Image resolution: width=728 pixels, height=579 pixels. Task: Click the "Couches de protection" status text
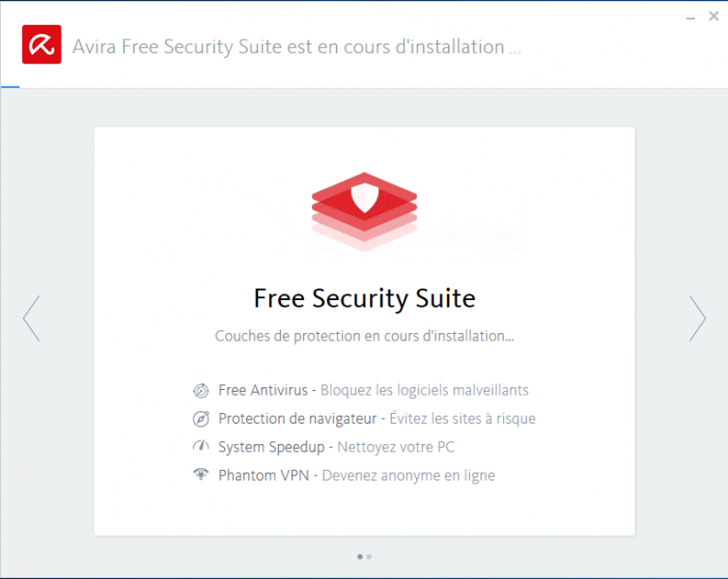tap(364, 337)
